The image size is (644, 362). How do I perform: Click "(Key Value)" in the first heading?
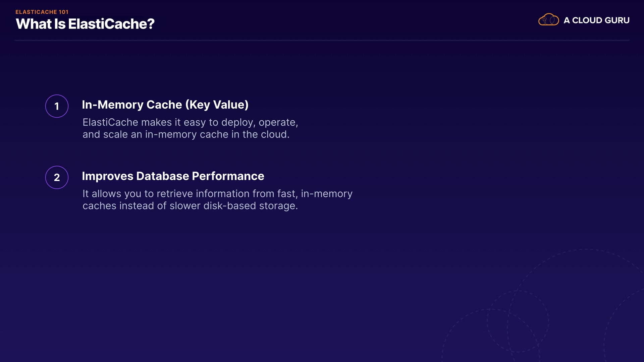coord(217,105)
